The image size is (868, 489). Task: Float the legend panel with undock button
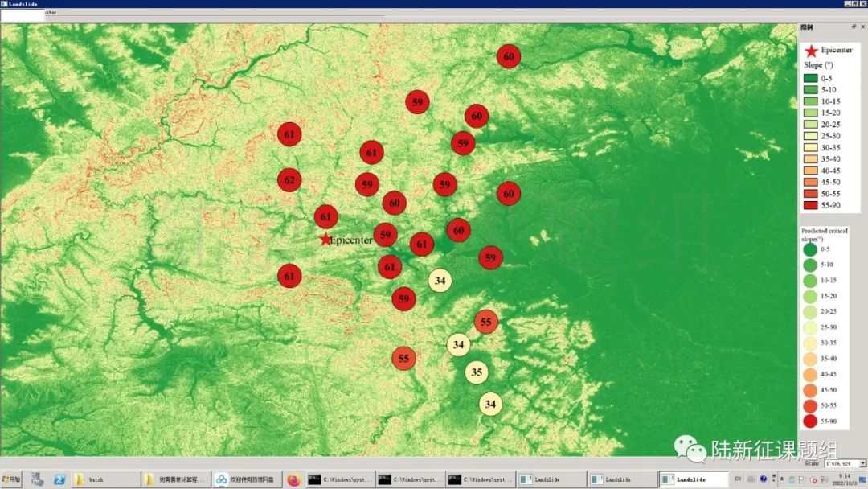click(x=854, y=27)
